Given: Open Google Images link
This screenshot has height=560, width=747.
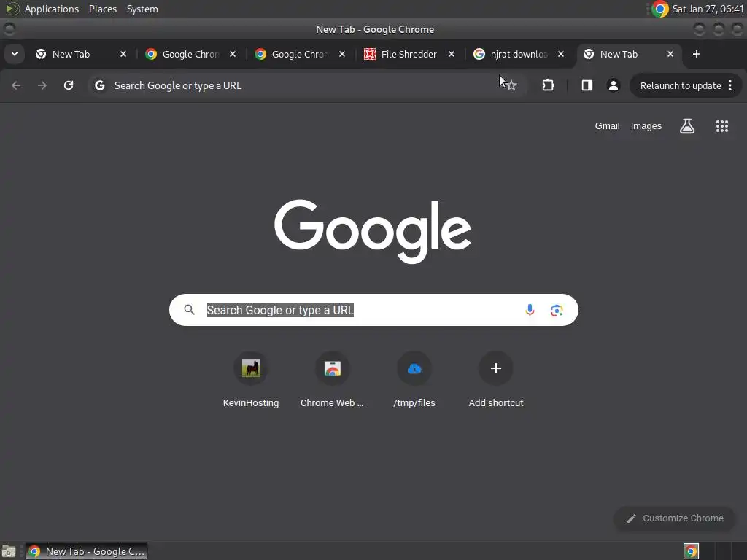Looking at the screenshot, I should click(646, 126).
